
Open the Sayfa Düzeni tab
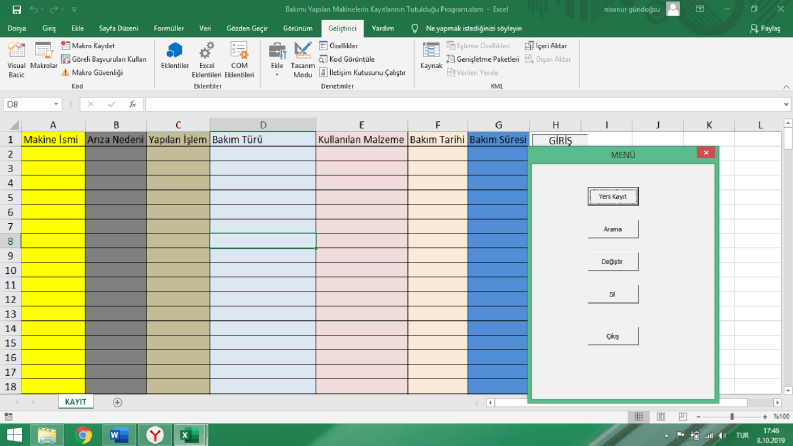(118, 28)
